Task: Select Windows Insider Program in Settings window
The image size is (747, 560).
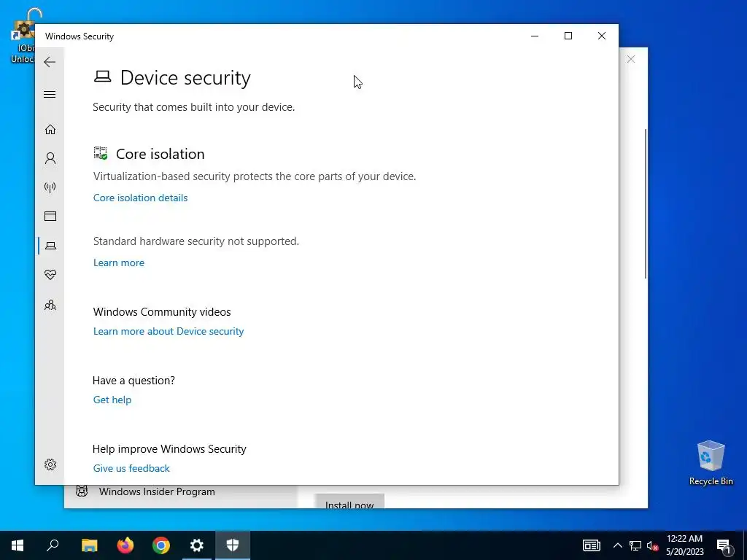Action: pyautogui.click(x=157, y=492)
